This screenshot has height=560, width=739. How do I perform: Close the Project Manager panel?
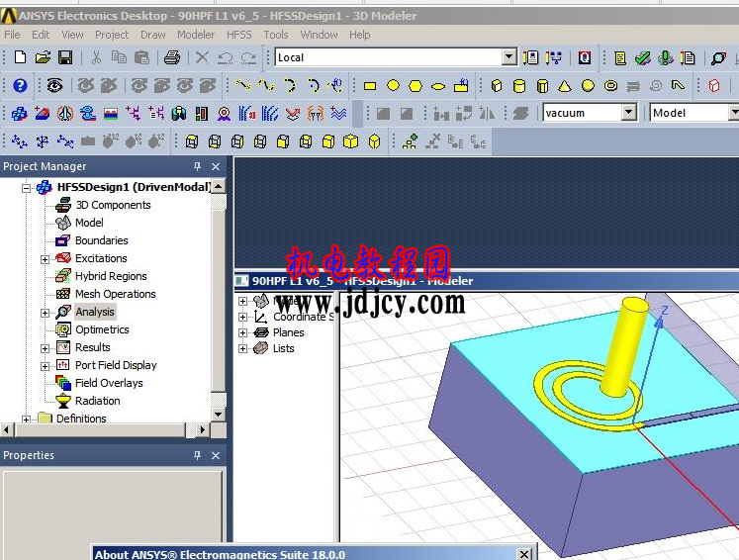pyautogui.click(x=216, y=166)
